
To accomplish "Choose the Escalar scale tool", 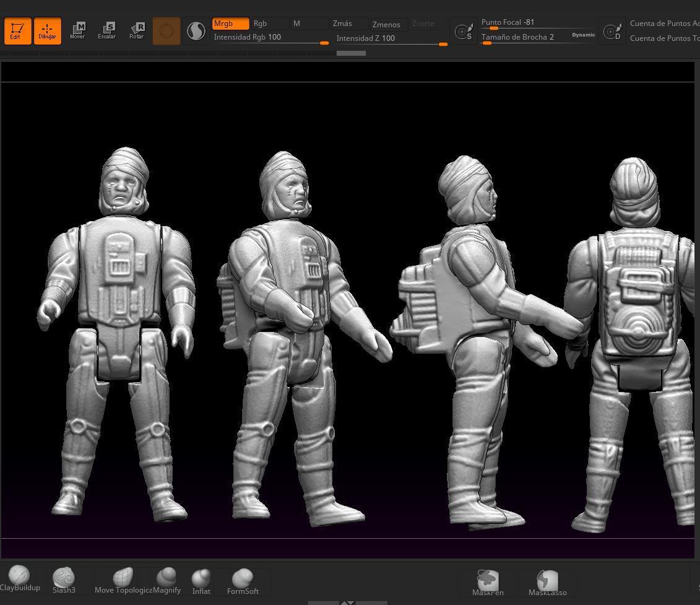I will [107, 31].
